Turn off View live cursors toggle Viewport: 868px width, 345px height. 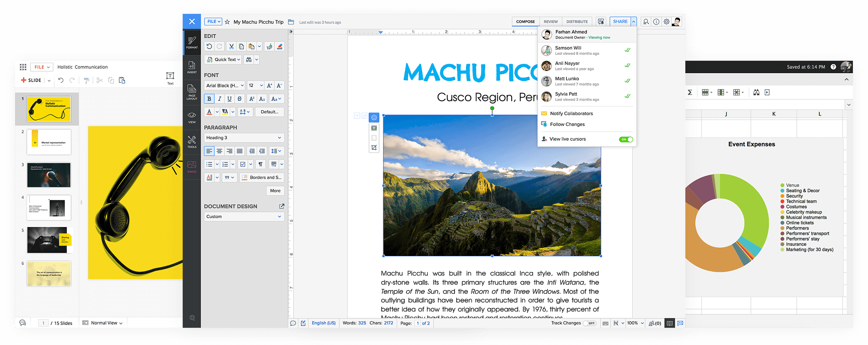pos(626,139)
